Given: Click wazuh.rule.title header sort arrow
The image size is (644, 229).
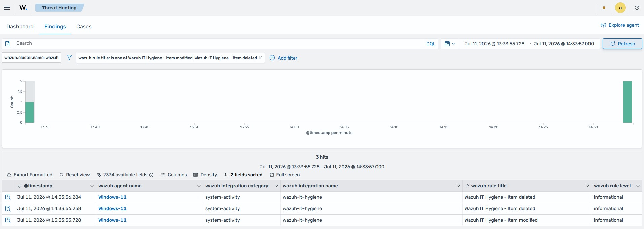Looking at the screenshot, I should [x=467, y=186].
